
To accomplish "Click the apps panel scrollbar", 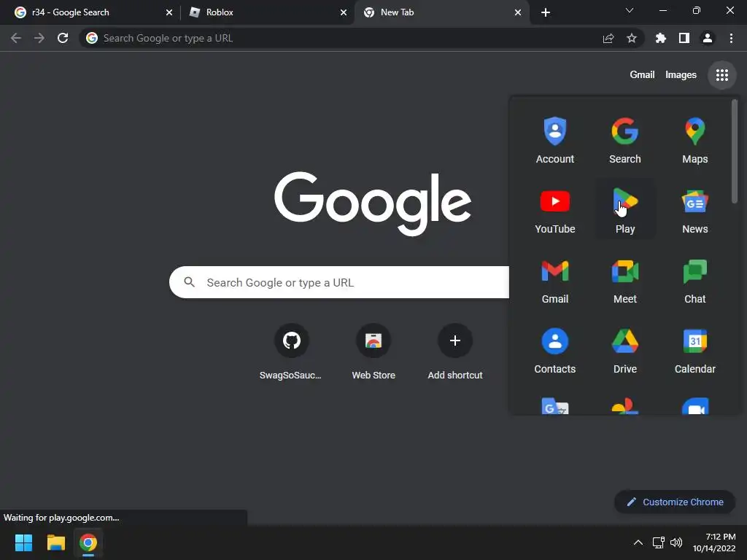I will [734, 152].
